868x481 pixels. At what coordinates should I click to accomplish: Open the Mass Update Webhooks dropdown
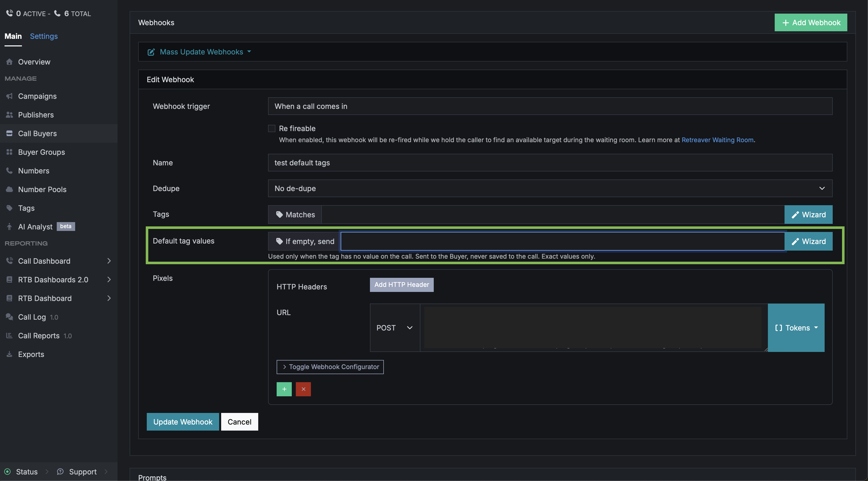[199, 51]
